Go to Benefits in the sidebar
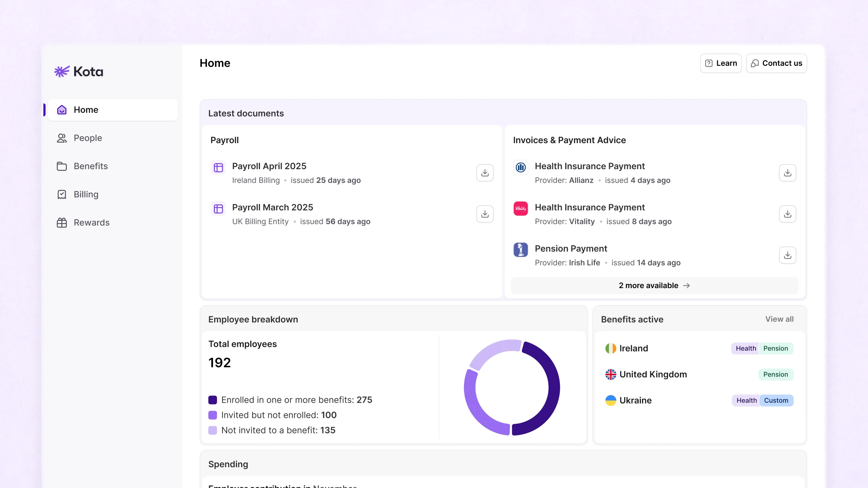868x488 pixels. tap(90, 166)
